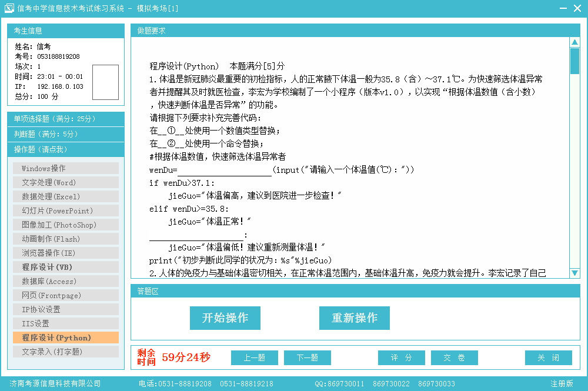The height and width of the screenshot is (391, 588).
Task: Click 重新操作 button
Action: [355, 318]
